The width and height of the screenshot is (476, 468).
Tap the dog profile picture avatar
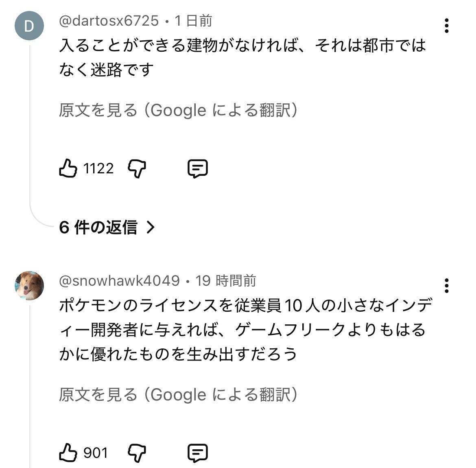click(29, 286)
